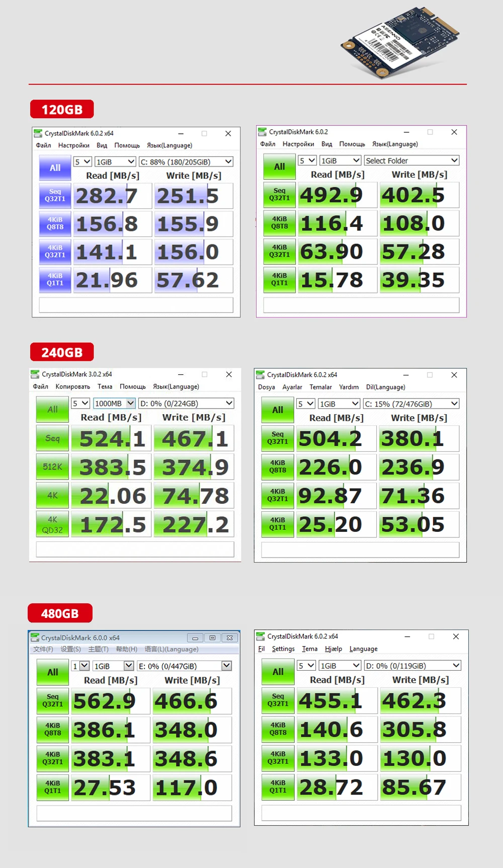Click the 240GB red label
The height and width of the screenshot is (868, 503).
tap(62, 352)
